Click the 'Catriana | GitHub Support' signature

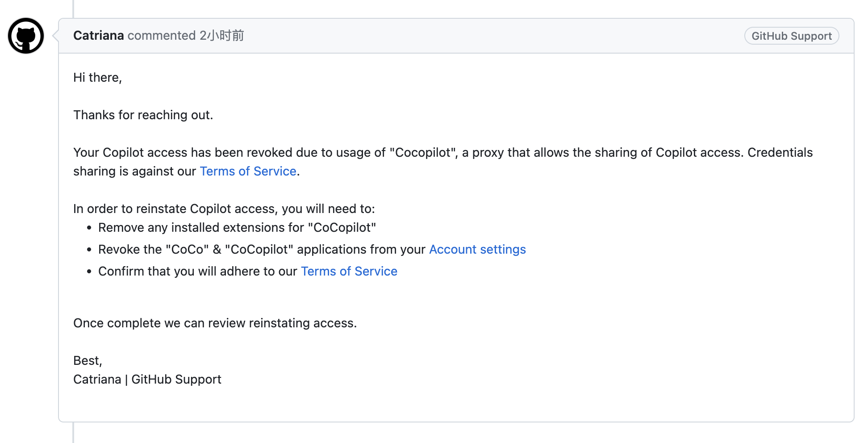click(x=147, y=379)
